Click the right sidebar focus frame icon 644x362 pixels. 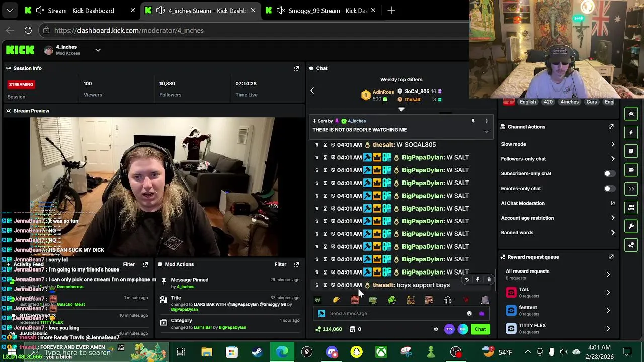631,114
